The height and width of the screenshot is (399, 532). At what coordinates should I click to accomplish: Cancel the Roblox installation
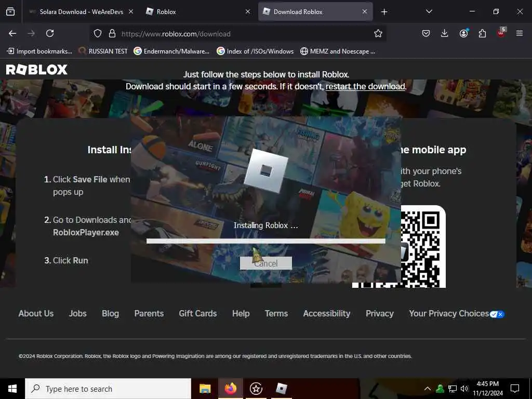pyautogui.click(x=265, y=263)
